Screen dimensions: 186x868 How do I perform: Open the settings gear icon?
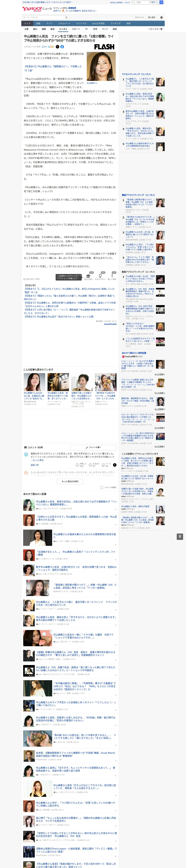(161, 17)
